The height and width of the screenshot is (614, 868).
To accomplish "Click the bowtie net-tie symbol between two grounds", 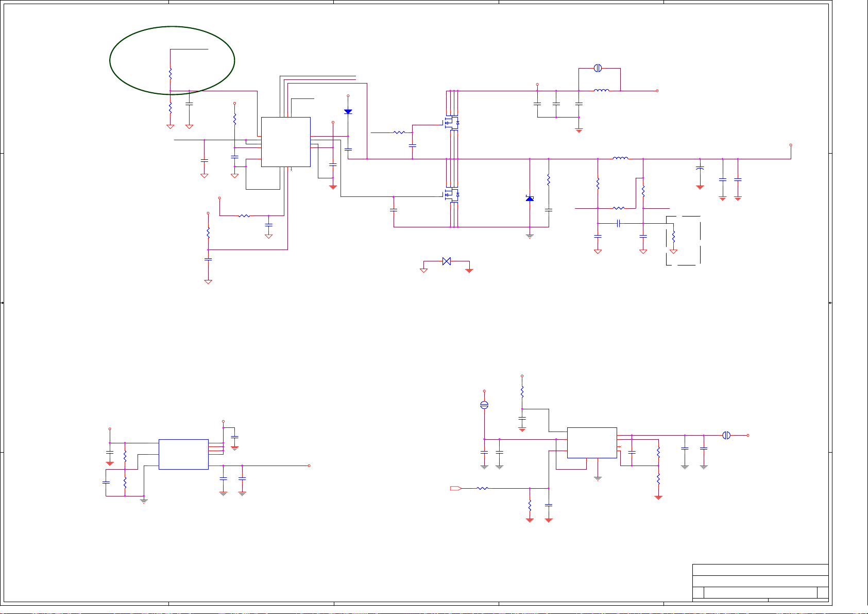I will (447, 261).
